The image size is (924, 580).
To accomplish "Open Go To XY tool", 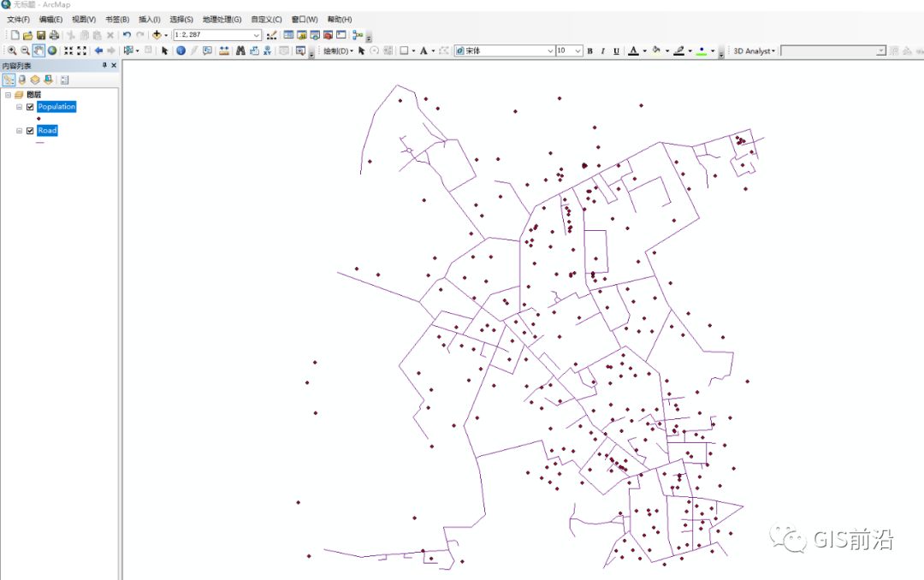I will (267, 50).
